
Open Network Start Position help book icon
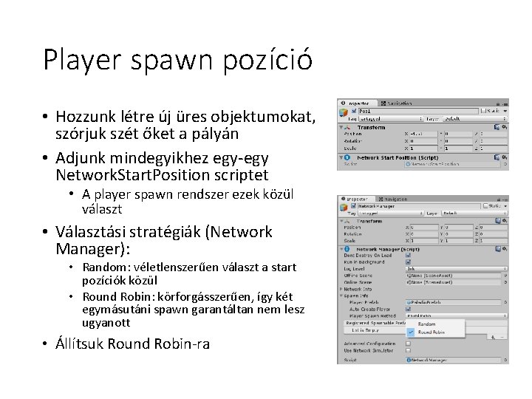497,157
